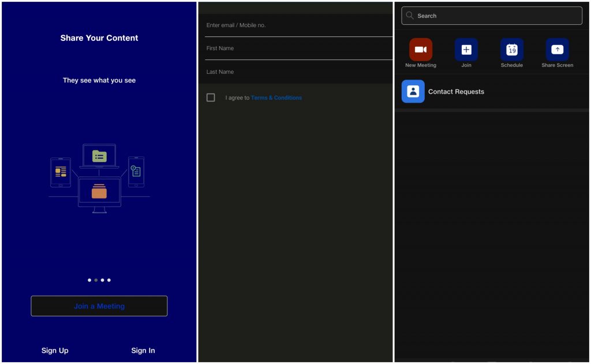The width and height of the screenshot is (591, 364).
Task: Select the Share Screen upload icon
Action: tap(557, 50)
